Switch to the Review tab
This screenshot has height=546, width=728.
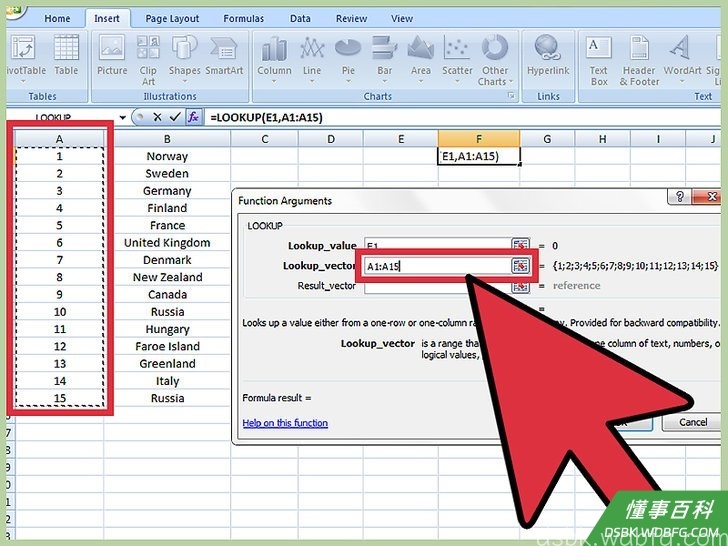(351, 19)
